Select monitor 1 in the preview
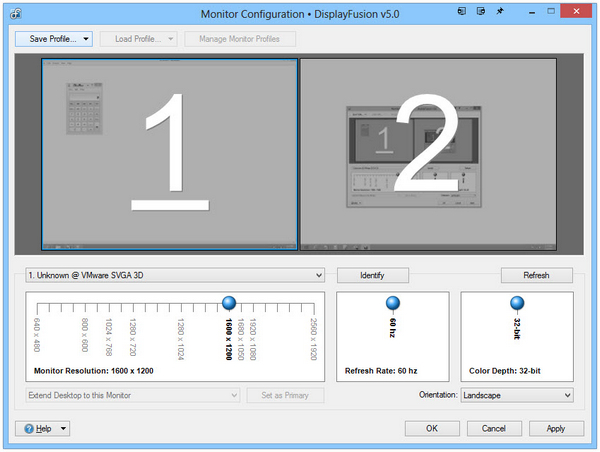Viewport: 600px width, 452px height. click(170, 154)
